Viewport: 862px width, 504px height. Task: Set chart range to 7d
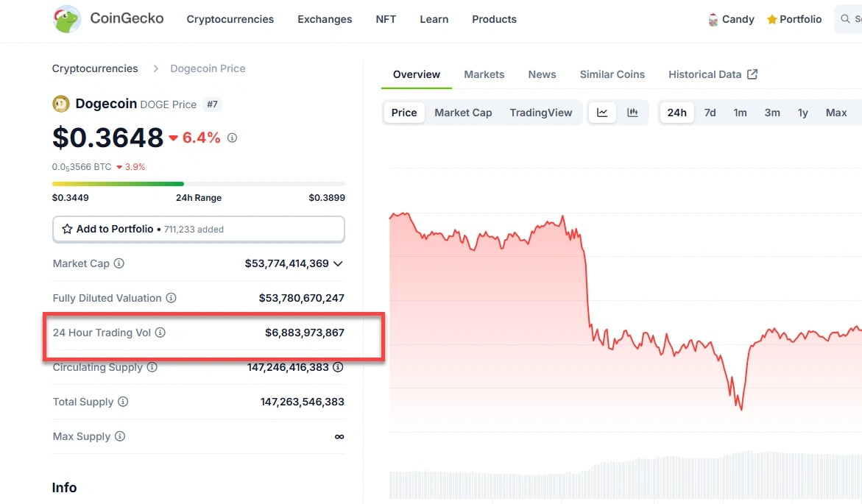click(x=710, y=113)
